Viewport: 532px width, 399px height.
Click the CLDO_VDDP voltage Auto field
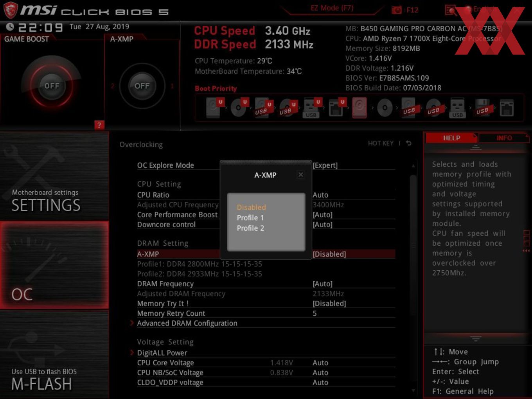[320, 383]
